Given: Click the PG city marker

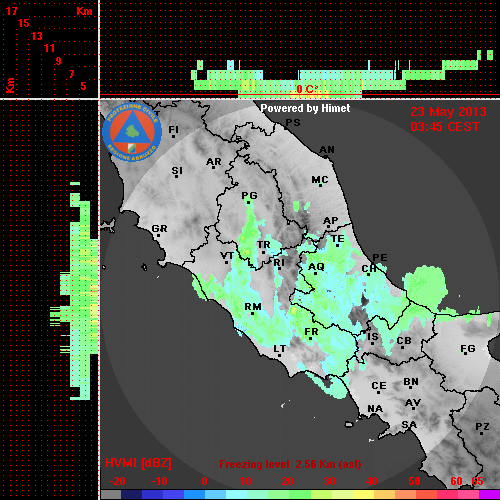Looking at the screenshot, I should pyautogui.click(x=249, y=197).
